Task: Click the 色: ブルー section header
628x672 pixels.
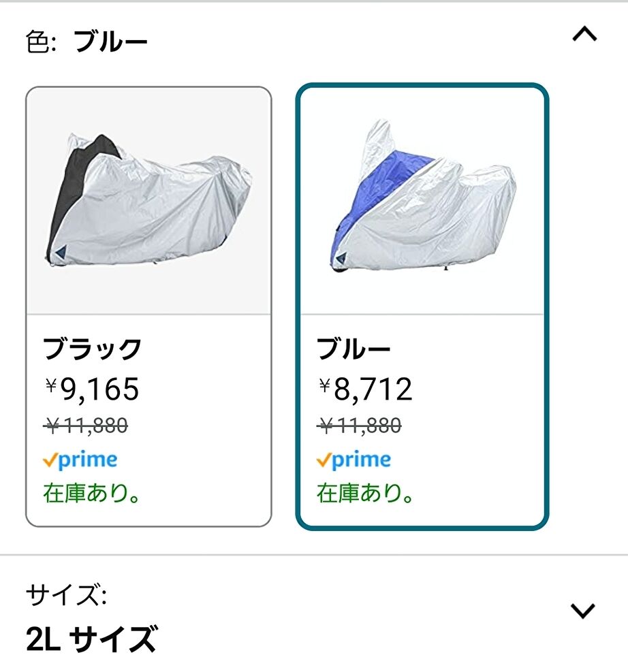Action: pos(87,42)
